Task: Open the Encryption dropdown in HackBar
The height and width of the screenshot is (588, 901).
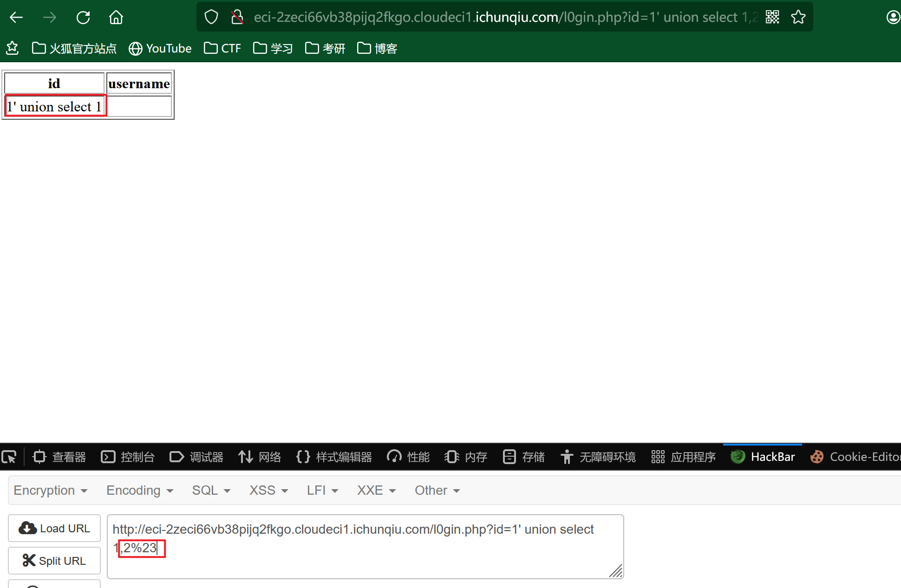Action: click(50, 490)
